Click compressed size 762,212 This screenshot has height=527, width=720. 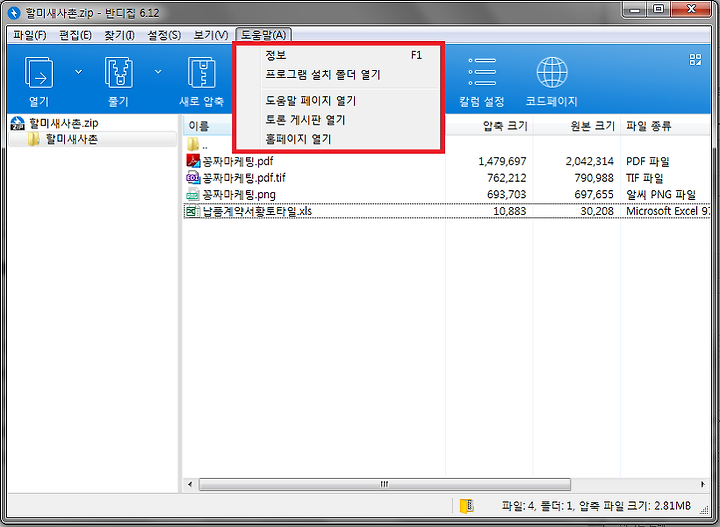(506, 178)
